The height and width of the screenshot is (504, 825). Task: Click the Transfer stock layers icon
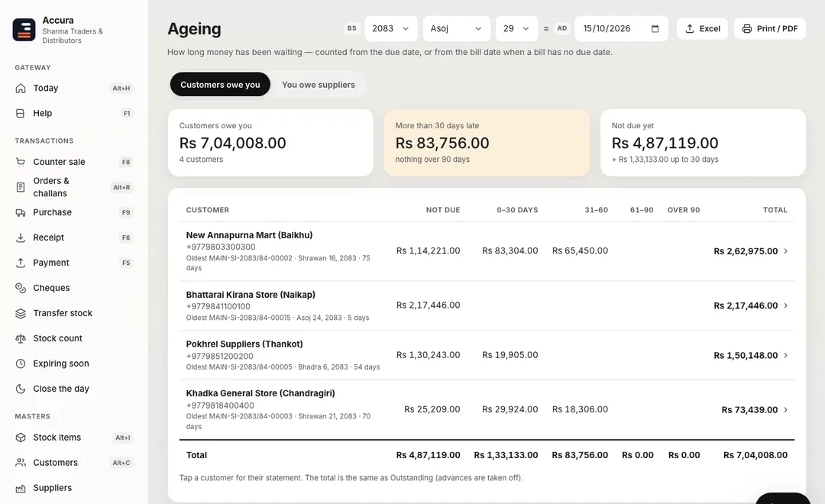tap(21, 314)
